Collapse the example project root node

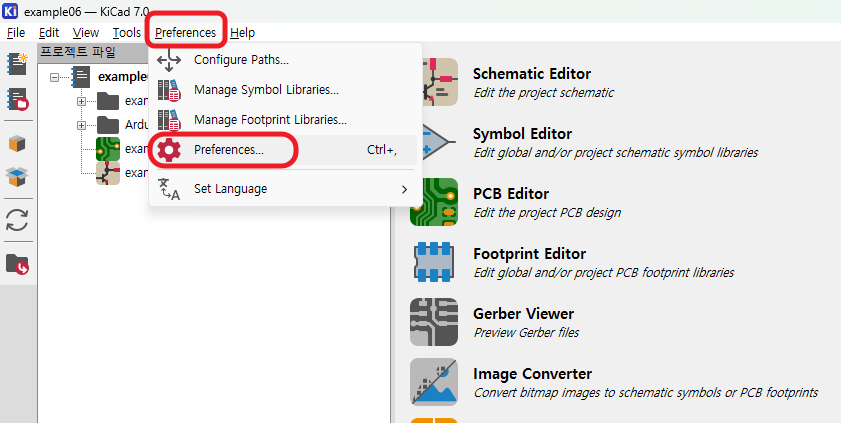[54, 77]
